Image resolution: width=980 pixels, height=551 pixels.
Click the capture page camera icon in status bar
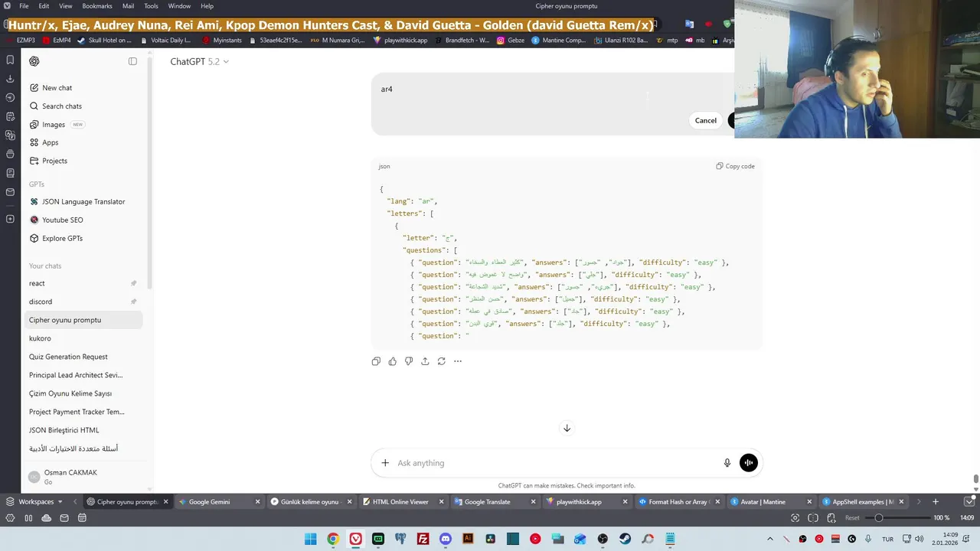pyautogui.click(x=795, y=518)
